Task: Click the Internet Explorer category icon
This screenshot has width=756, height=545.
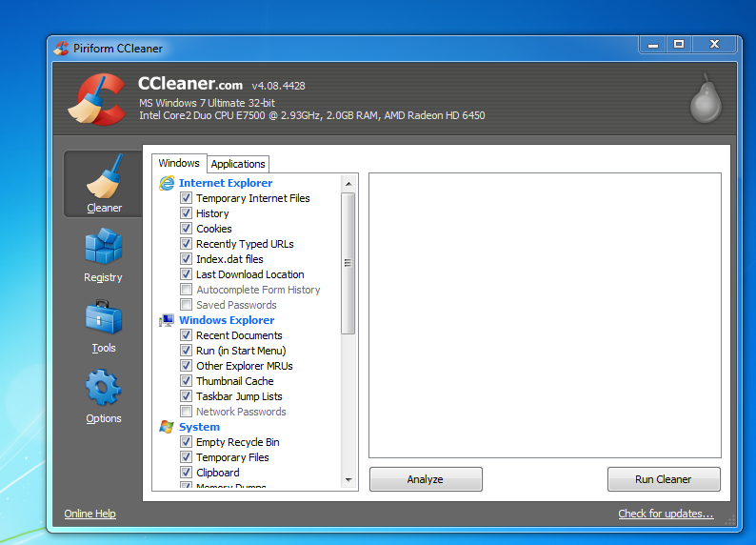Action: (167, 183)
